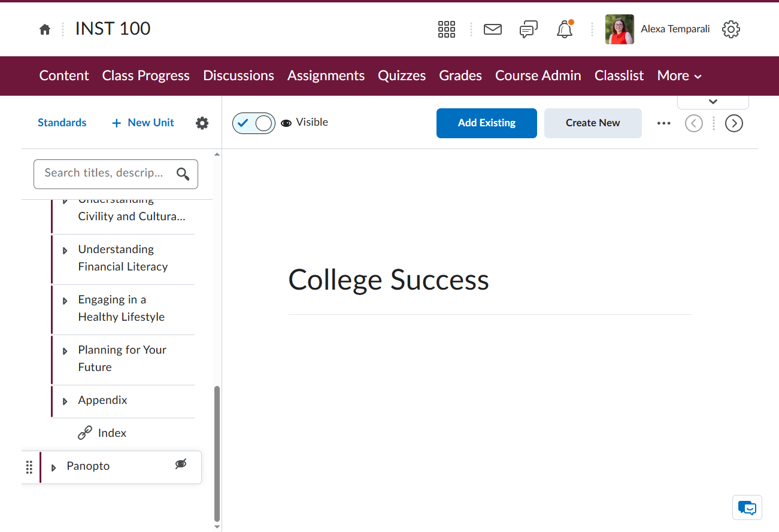Open Class Progress in navbar
Image resolution: width=779 pixels, height=532 pixels.
(x=146, y=76)
